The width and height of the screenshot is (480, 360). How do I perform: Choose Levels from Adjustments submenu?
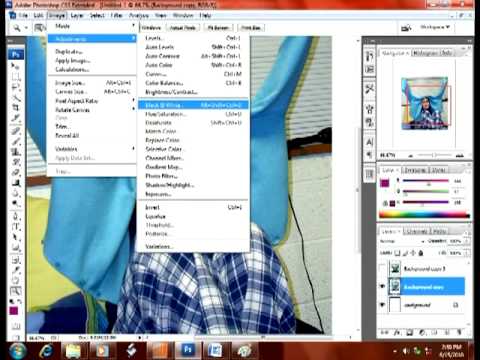193,38
